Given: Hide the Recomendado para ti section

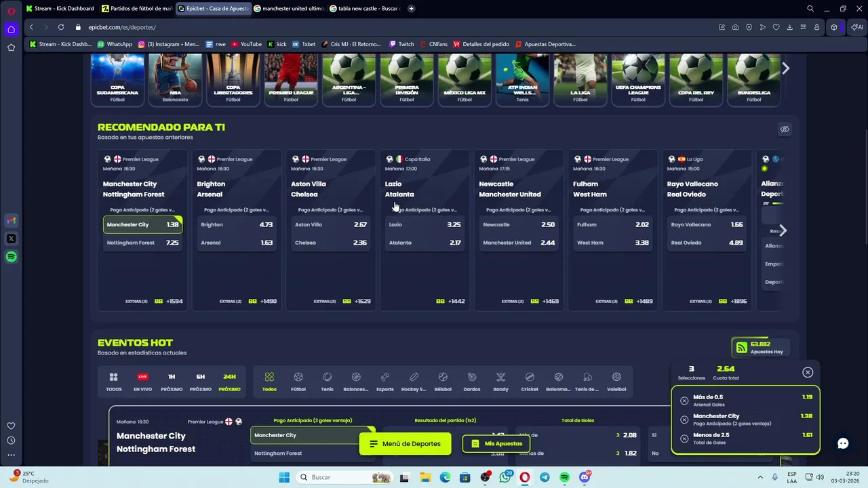Looking at the screenshot, I should pyautogui.click(x=785, y=129).
